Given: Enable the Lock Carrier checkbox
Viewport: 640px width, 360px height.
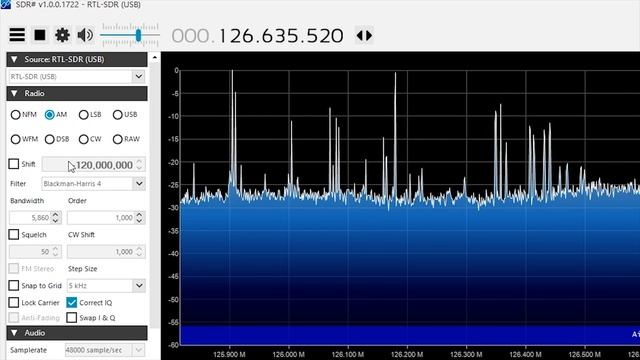Looking at the screenshot, I should [14, 302].
